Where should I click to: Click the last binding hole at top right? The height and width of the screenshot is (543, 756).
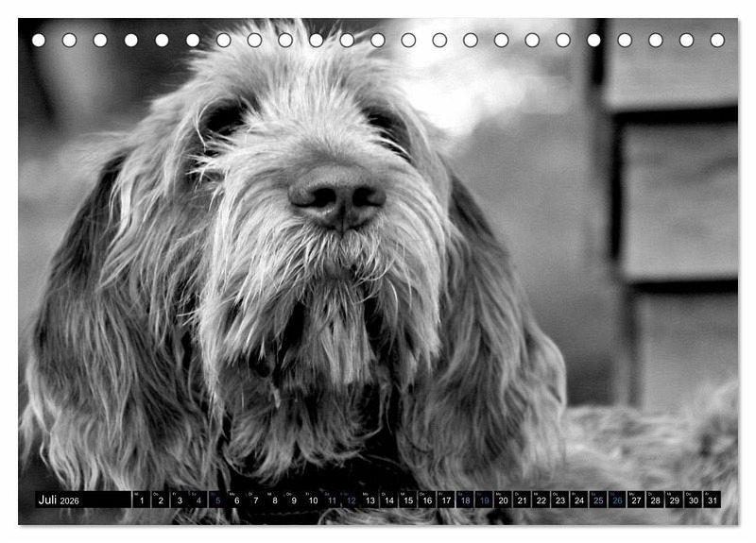(717, 41)
